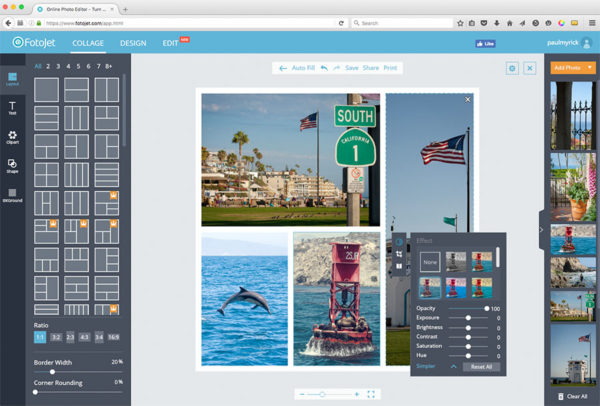
Task: Open paulmyrick account menu
Action: pyautogui.click(x=570, y=43)
